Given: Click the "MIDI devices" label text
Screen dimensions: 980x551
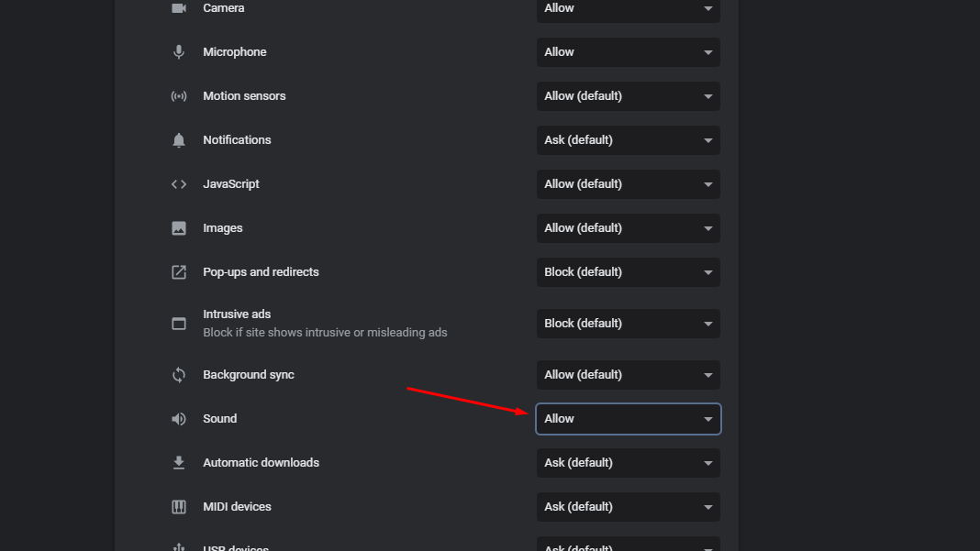Looking at the screenshot, I should point(237,507).
